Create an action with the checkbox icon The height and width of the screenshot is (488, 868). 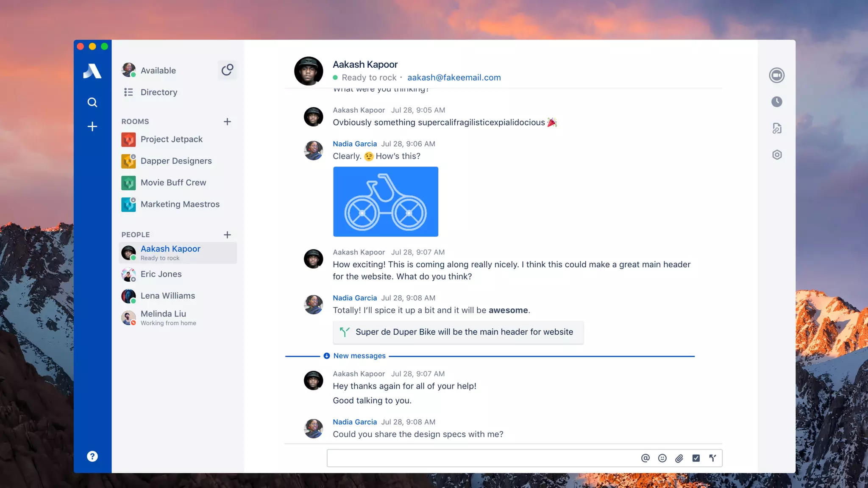click(x=696, y=458)
